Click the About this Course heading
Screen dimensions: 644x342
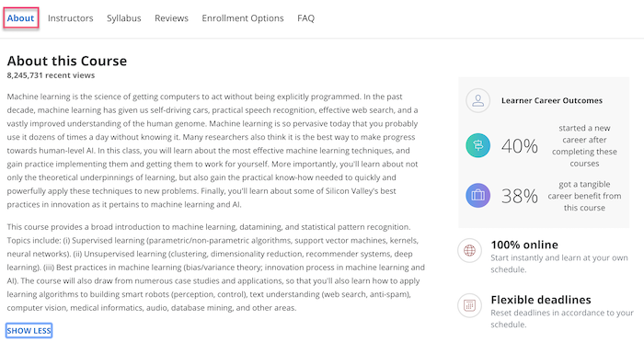(x=67, y=61)
